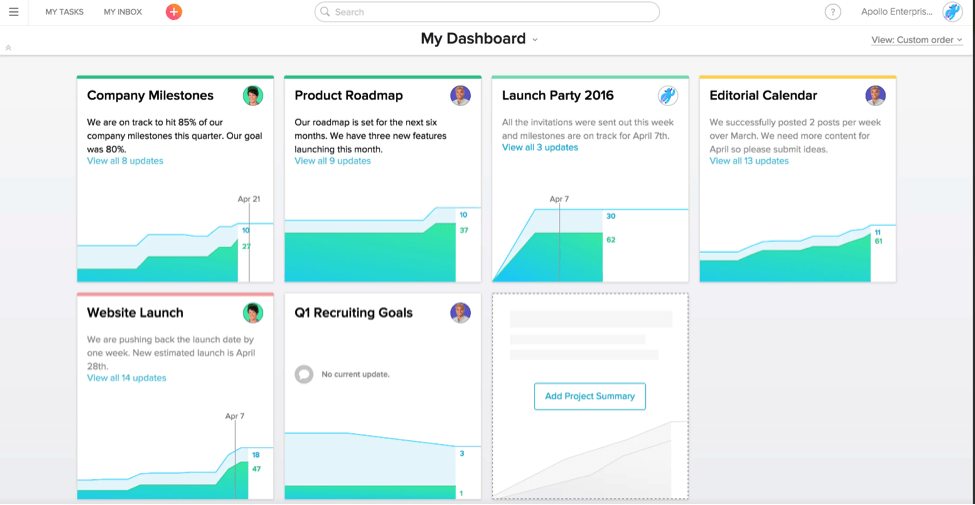Click the orange plus quick-add button
The height and width of the screenshot is (505, 975).
coord(174,12)
